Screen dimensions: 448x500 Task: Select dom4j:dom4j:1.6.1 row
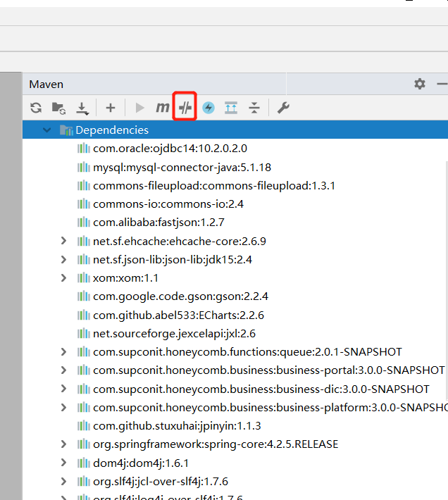pyautogui.click(x=141, y=463)
